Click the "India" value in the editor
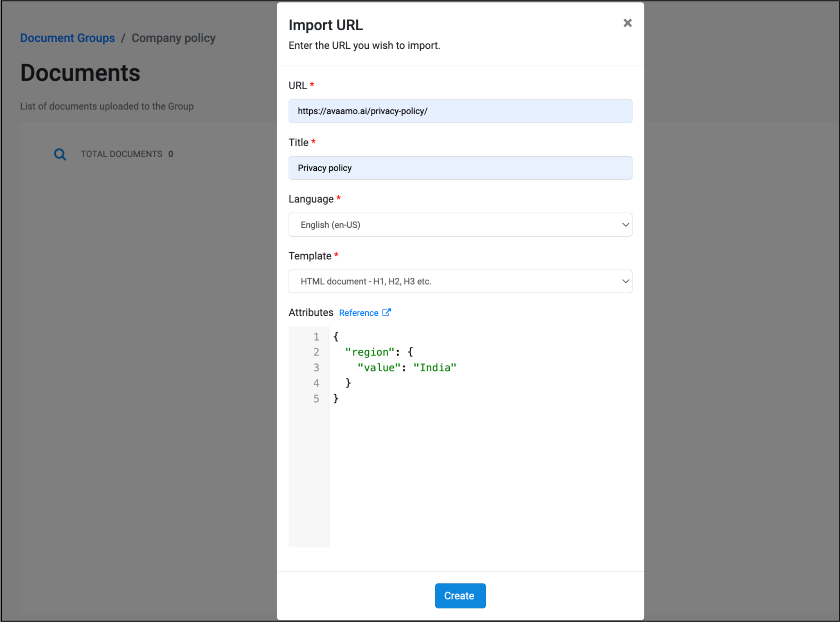Viewport: 840px width, 622px height. 435,368
